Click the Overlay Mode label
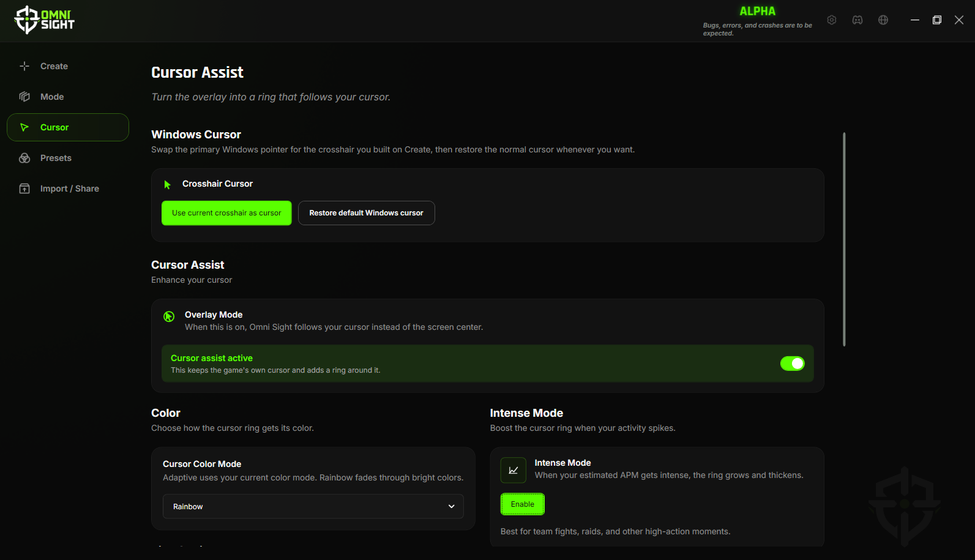Image resolution: width=975 pixels, height=560 pixels. pos(214,315)
